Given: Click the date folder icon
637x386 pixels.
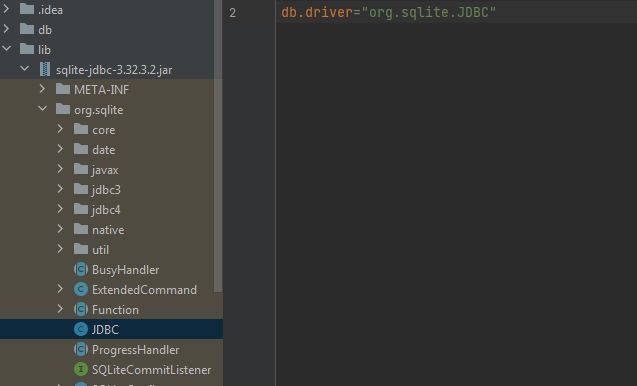Looking at the screenshot, I should (x=81, y=149).
